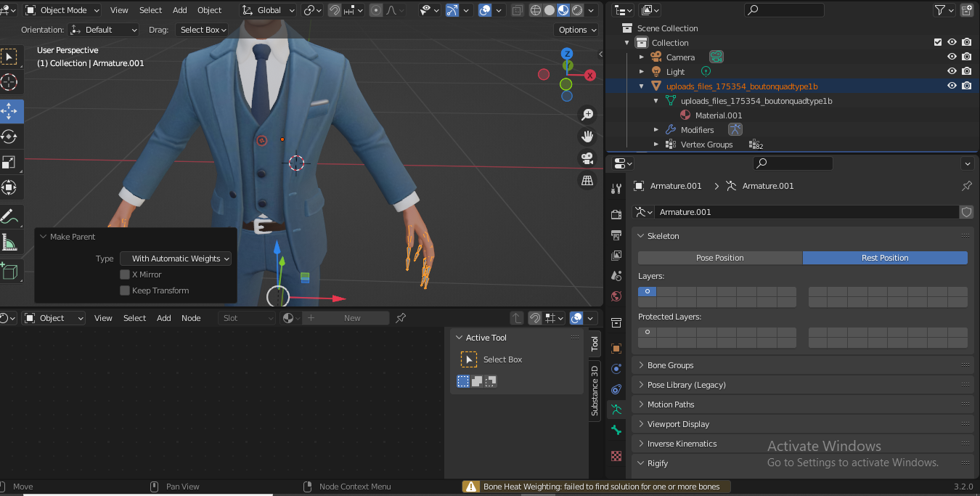Viewport: 980px width, 496px height.
Task: Select the Add Cube tool
Action: 9,271
